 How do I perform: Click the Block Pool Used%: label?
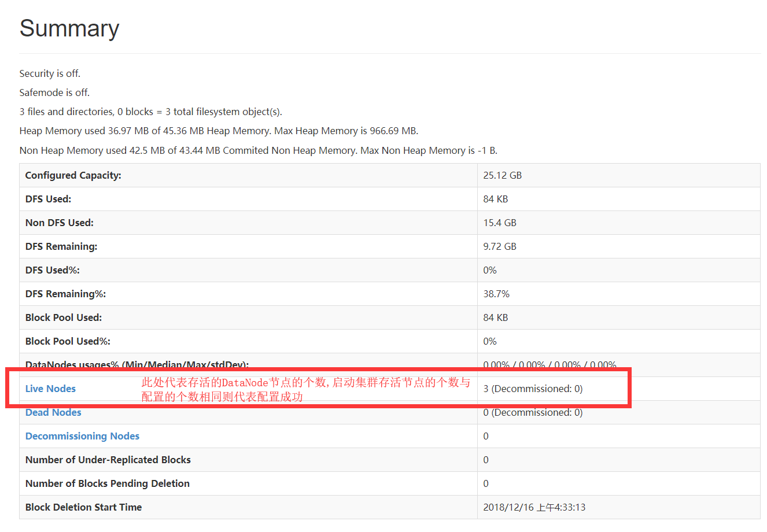(x=68, y=341)
